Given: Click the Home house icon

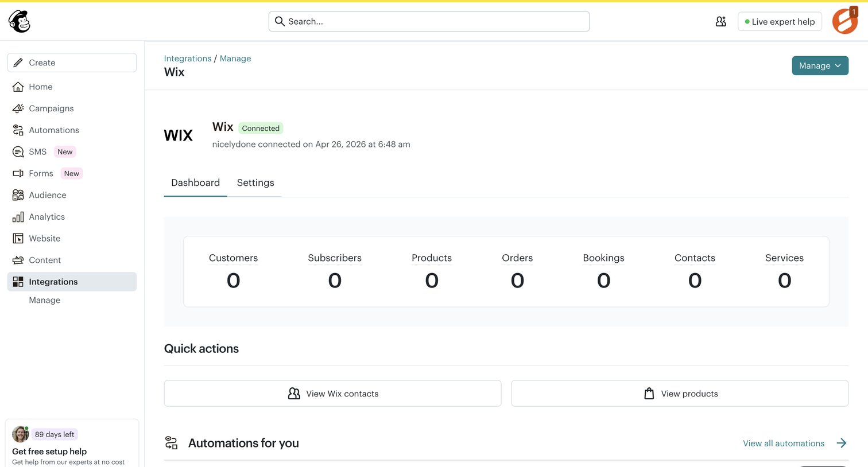Looking at the screenshot, I should (18, 87).
